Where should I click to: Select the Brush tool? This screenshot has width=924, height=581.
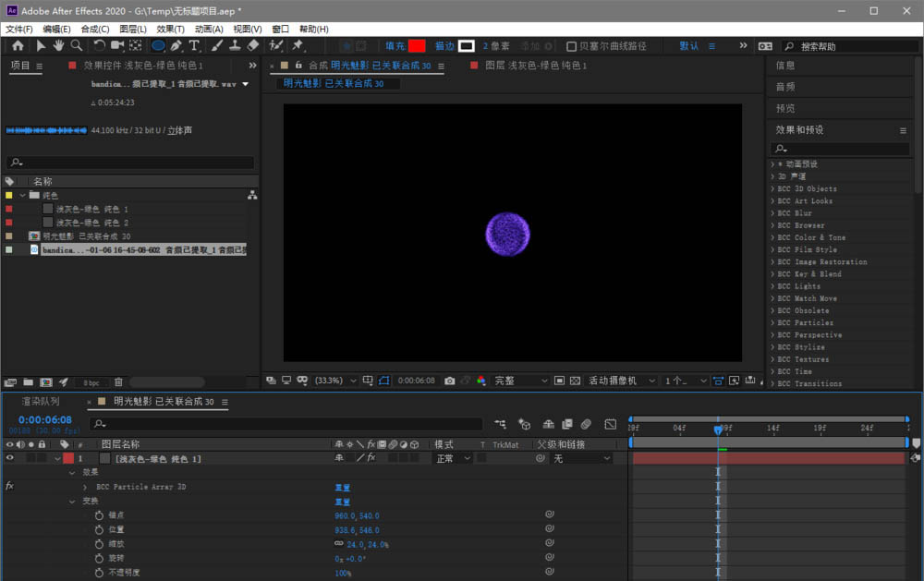point(217,45)
